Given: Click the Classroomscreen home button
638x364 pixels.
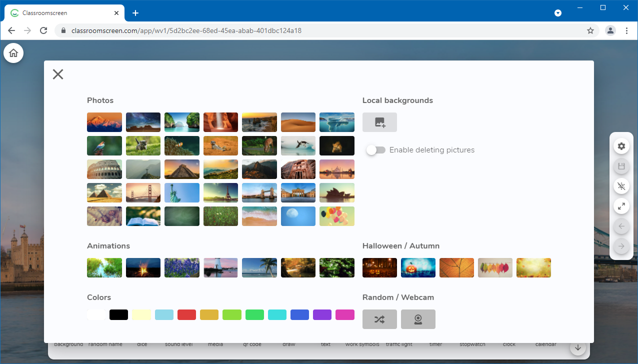Looking at the screenshot, I should point(13,53).
